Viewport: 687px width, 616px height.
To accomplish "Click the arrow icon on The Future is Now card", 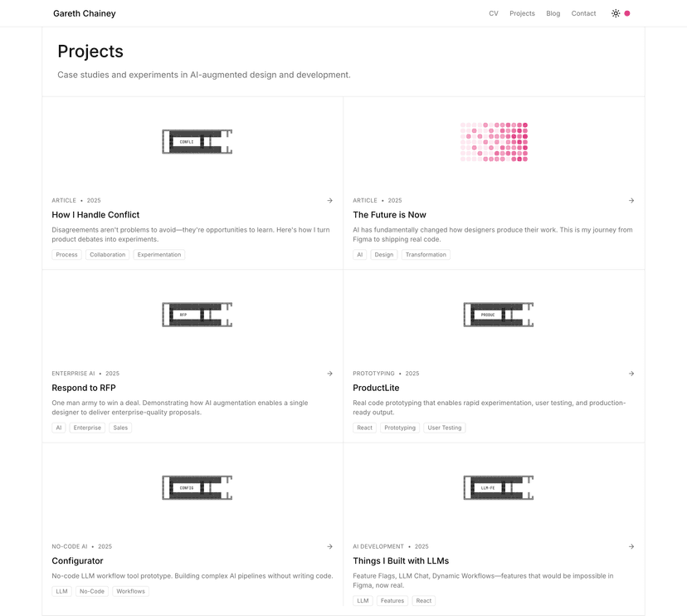I will [x=631, y=200].
